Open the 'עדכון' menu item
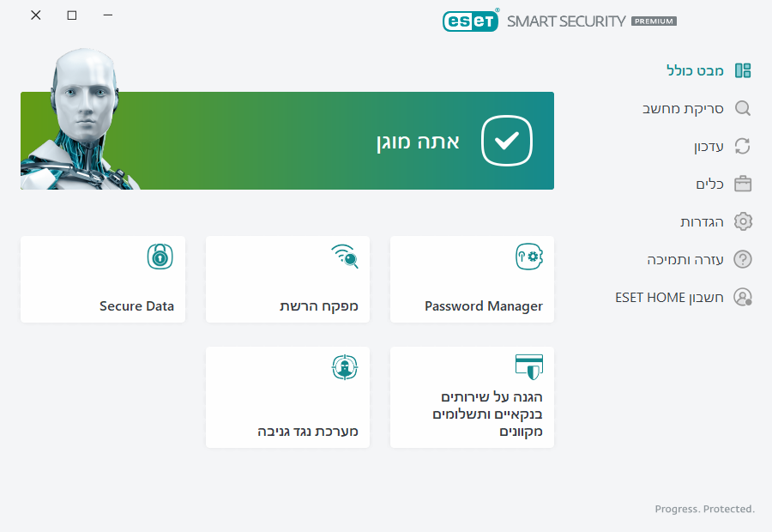 tap(709, 147)
